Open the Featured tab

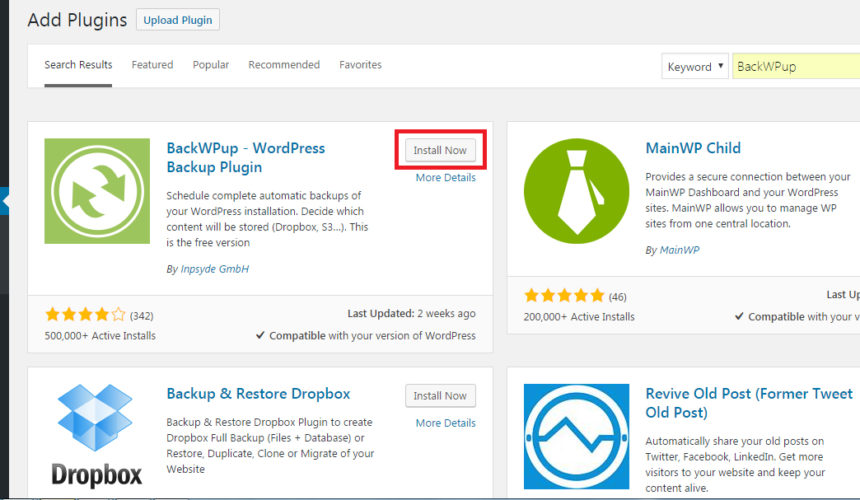coord(152,65)
